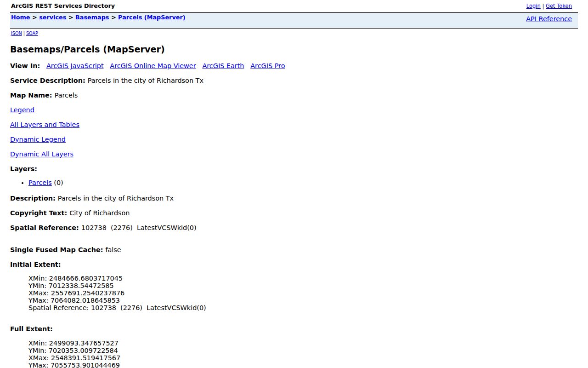Open the API Reference link
This screenshot has width=588, height=368.
[x=549, y=19]
